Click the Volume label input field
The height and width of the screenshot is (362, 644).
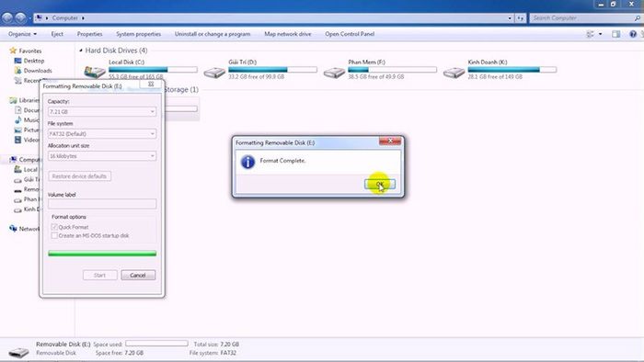click(102, 203)
